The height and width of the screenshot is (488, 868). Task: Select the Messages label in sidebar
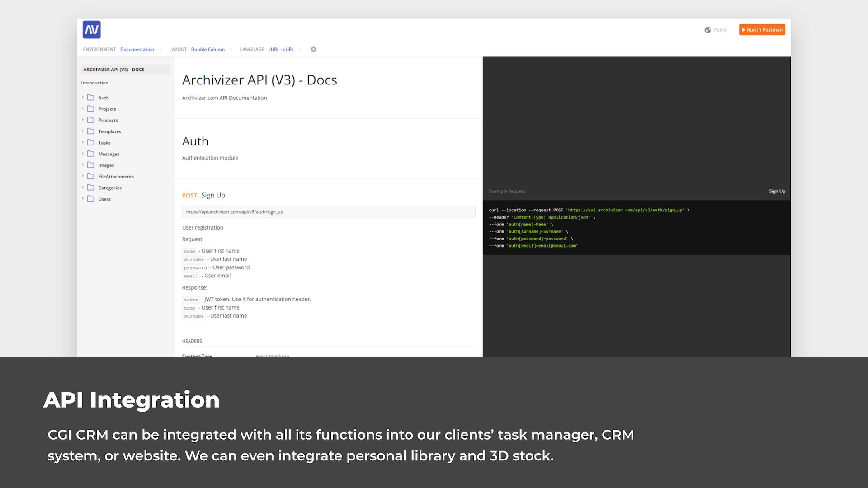(109, 154)
